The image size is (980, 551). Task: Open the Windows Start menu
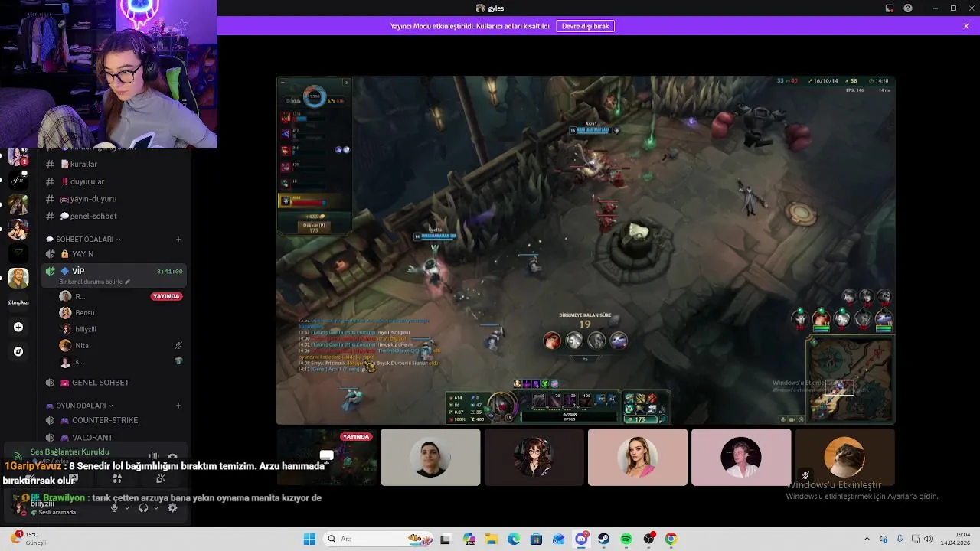(309, 539)
